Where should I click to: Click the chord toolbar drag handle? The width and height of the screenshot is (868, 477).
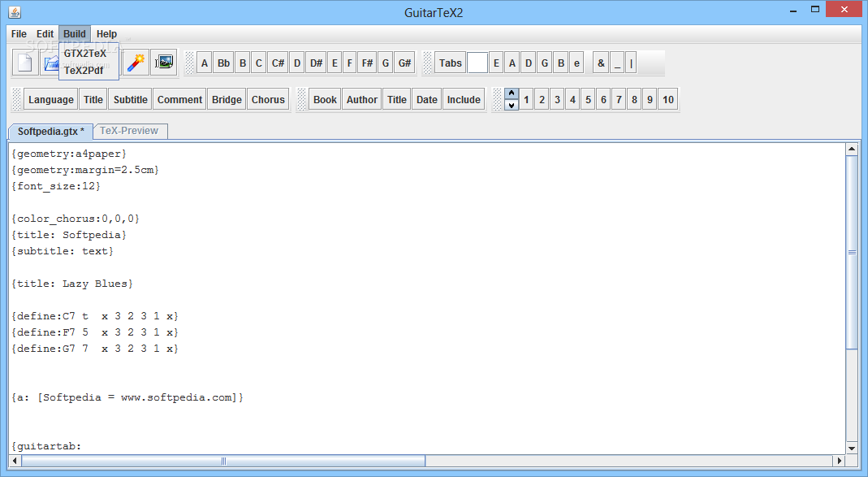190,63
